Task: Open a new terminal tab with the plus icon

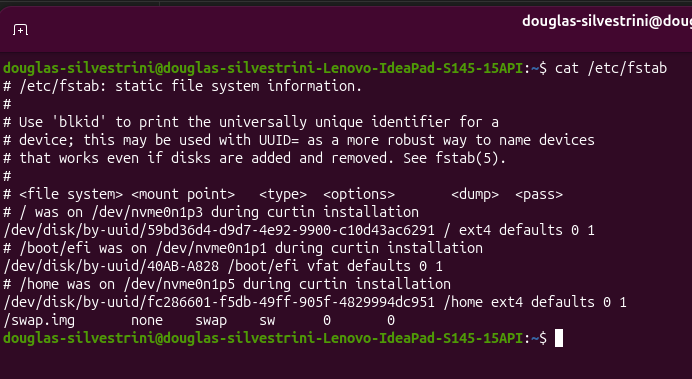Action: pos(20,30)
